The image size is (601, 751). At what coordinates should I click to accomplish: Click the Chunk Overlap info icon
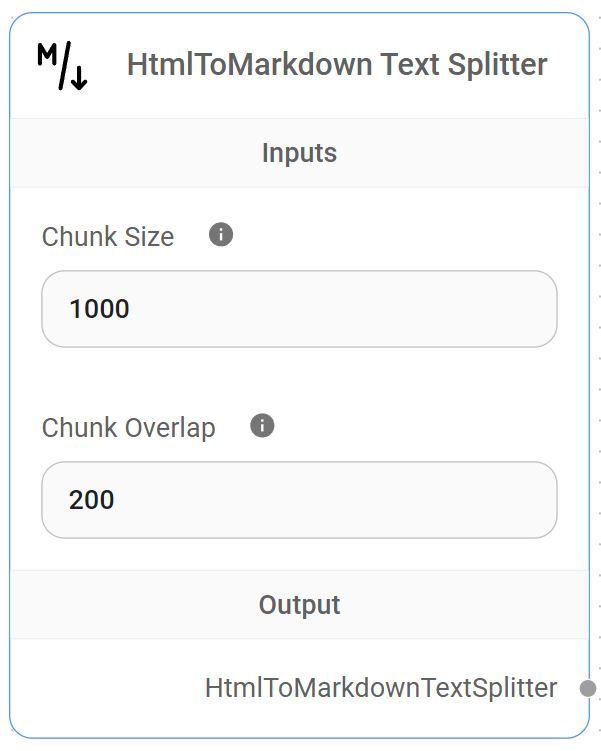[x=262, y=426]
